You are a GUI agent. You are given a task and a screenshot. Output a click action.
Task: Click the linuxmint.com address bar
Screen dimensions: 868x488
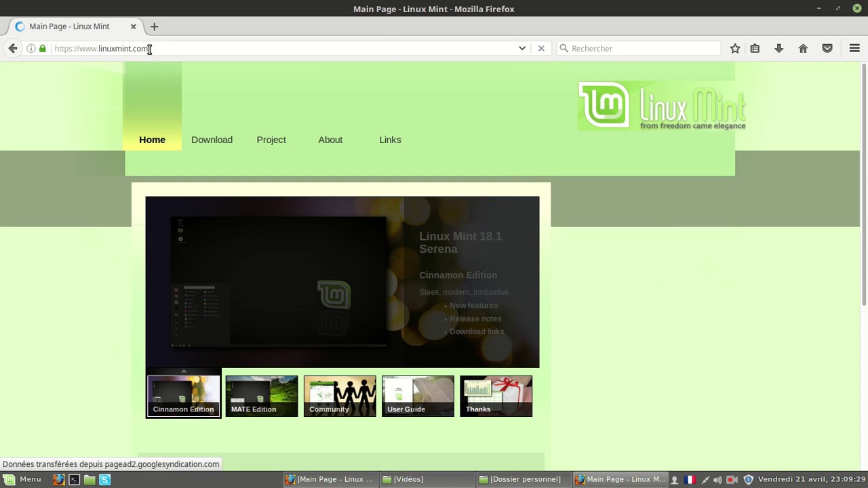[x=285, y=48]
